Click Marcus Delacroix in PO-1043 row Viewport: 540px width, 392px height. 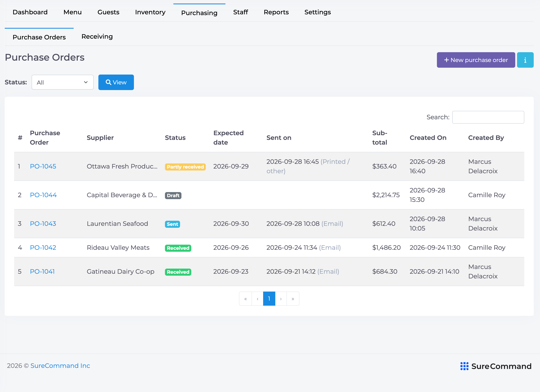click(x=483, y=224)
